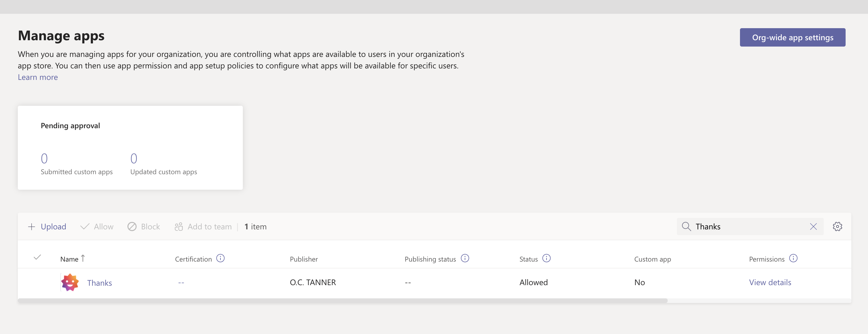Click the Publishing status info icon
Viewport: 868px width, 334px height.
coord(465,258)
